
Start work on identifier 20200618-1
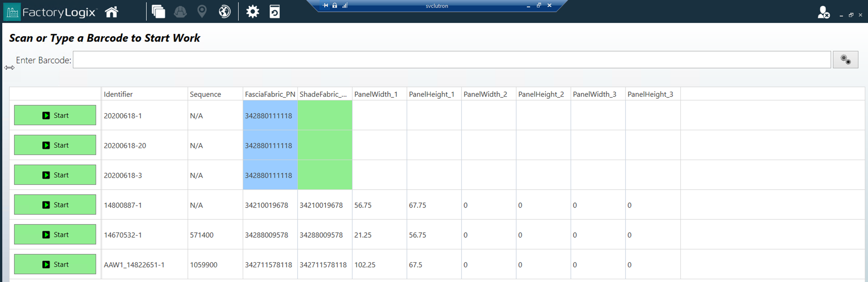point(55,116)
